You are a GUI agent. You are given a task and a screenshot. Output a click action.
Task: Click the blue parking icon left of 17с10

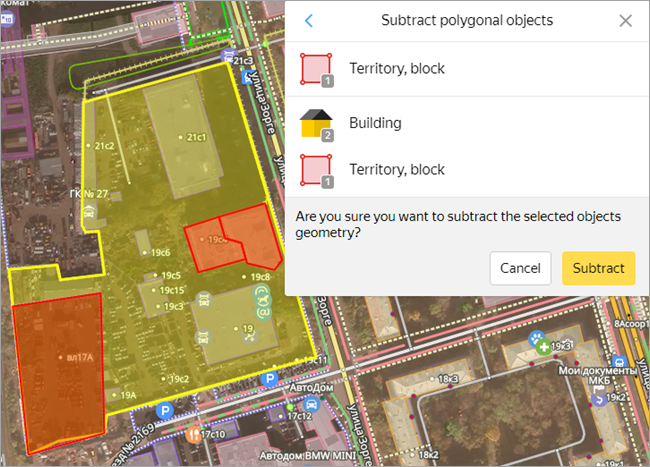point(165,412)
